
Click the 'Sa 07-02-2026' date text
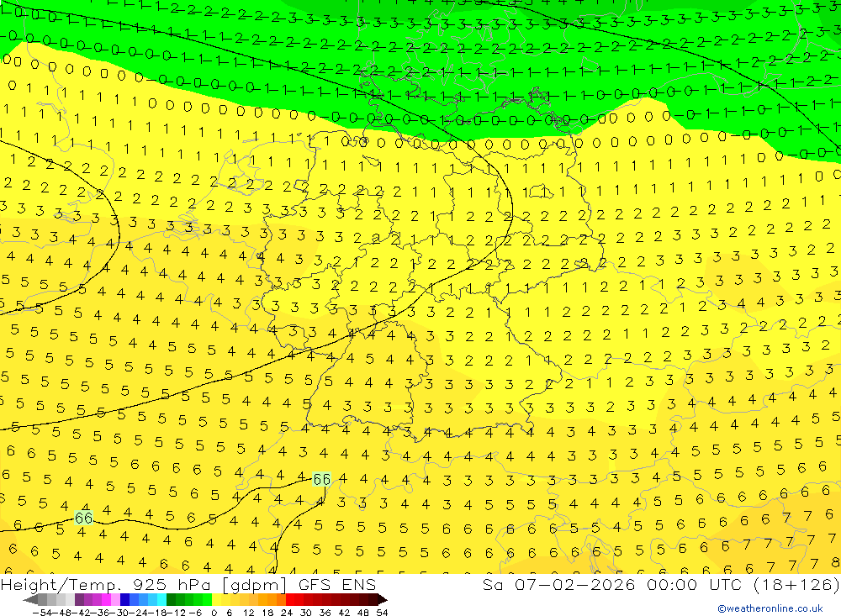click(558, 584)
